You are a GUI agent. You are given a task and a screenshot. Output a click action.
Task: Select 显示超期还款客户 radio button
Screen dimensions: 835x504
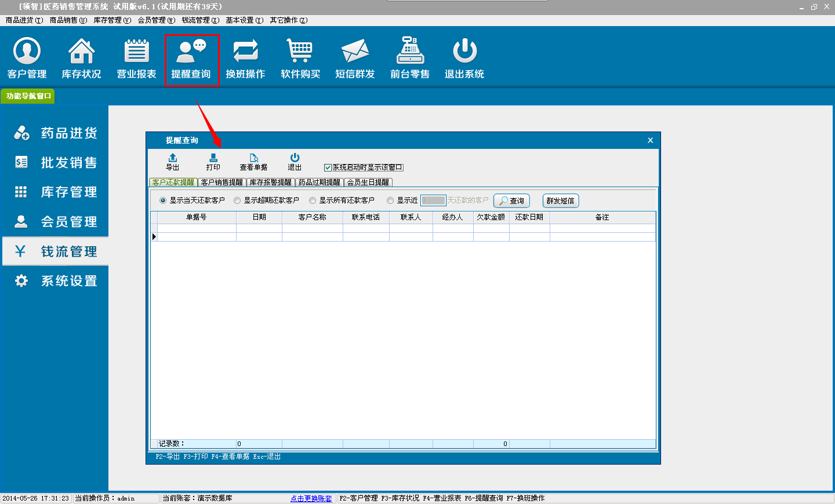(x=237, y=200)
